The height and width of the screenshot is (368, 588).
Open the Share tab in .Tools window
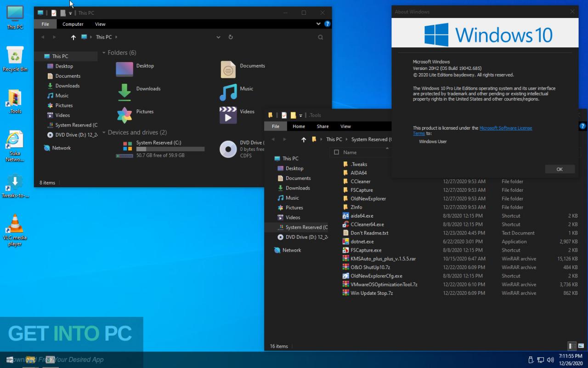(322, 126)
